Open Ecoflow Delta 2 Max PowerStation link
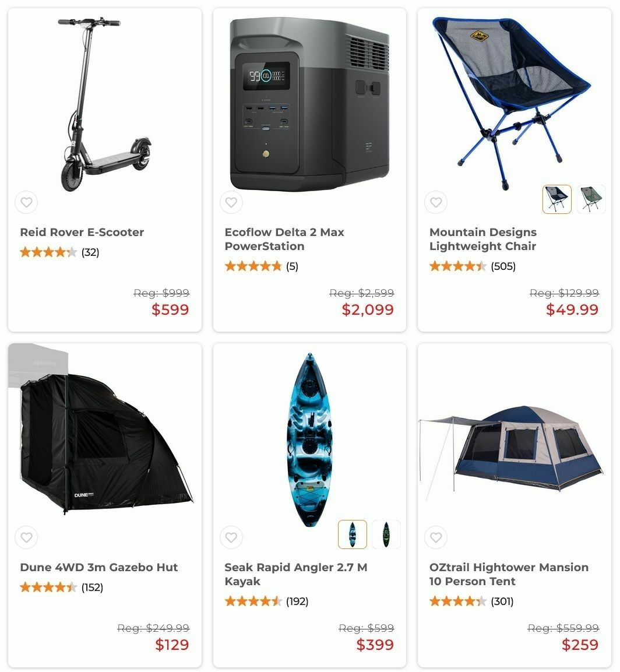Screen dimensions: 620x672 (284, 239)
